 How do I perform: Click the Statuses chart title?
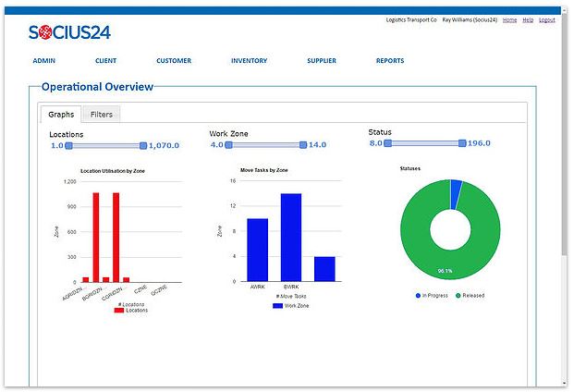(x=410, y=168)
